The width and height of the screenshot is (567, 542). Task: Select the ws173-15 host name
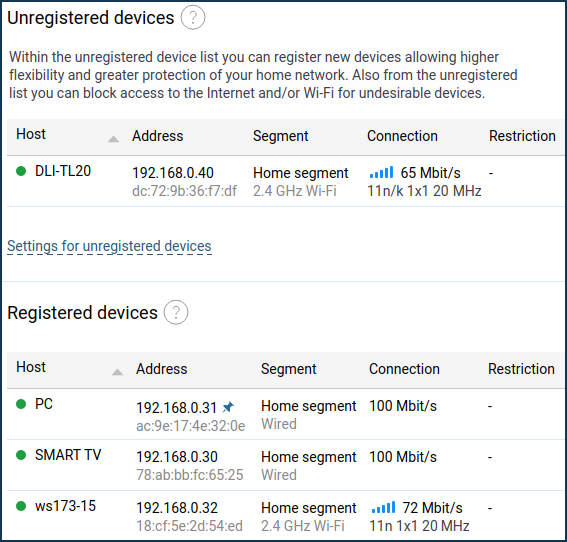(65, 506)
